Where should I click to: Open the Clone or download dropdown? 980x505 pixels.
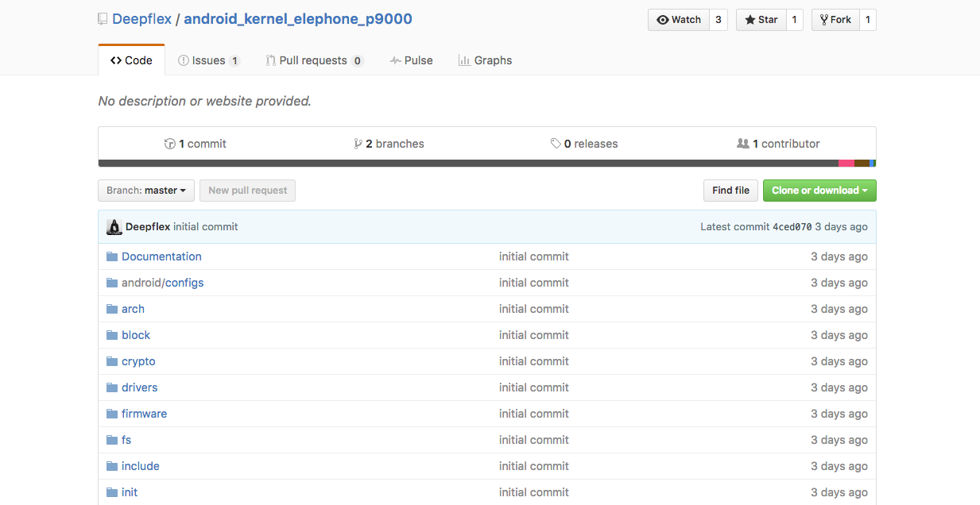point(819,191)
